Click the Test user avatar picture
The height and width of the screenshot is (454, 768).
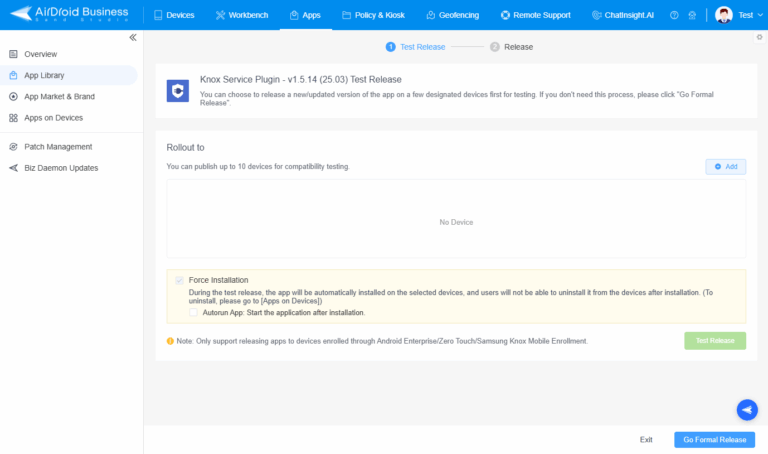[x=724, y=16]
